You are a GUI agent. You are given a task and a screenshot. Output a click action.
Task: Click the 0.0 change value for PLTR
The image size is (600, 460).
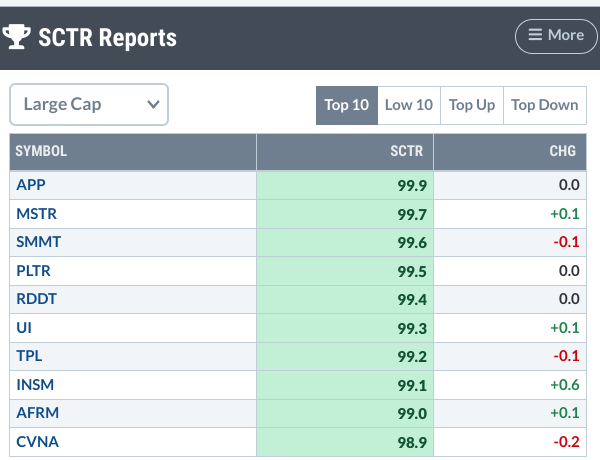[569, 271]
